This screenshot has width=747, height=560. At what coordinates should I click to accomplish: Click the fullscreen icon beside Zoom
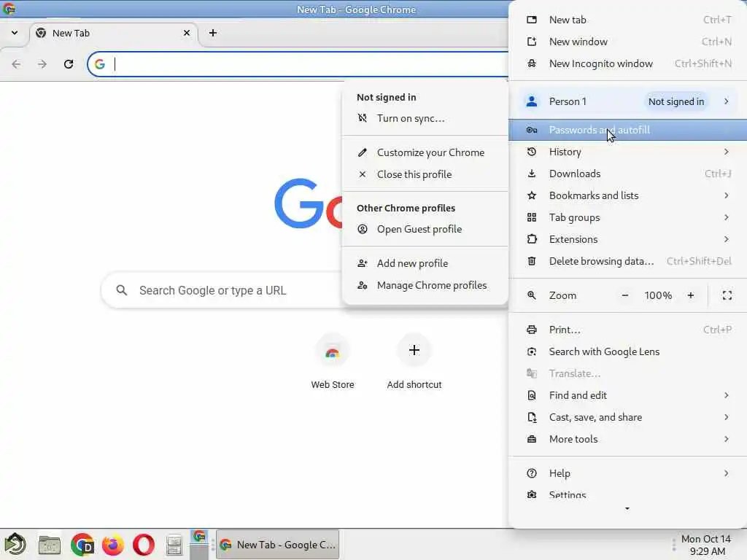coord(727,295)
